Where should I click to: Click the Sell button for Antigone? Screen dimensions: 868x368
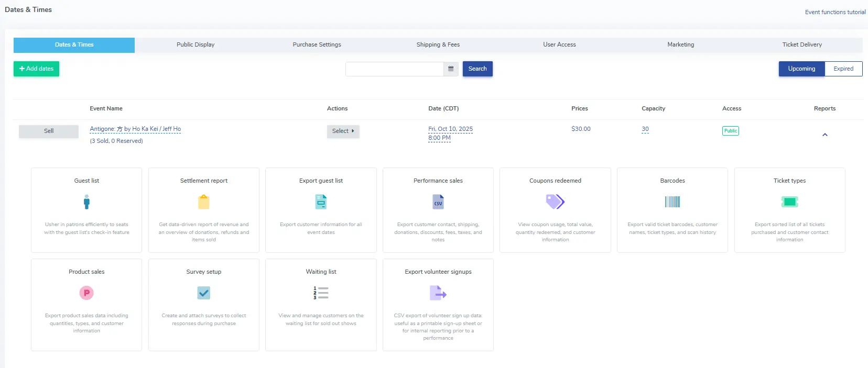(49, 131)
